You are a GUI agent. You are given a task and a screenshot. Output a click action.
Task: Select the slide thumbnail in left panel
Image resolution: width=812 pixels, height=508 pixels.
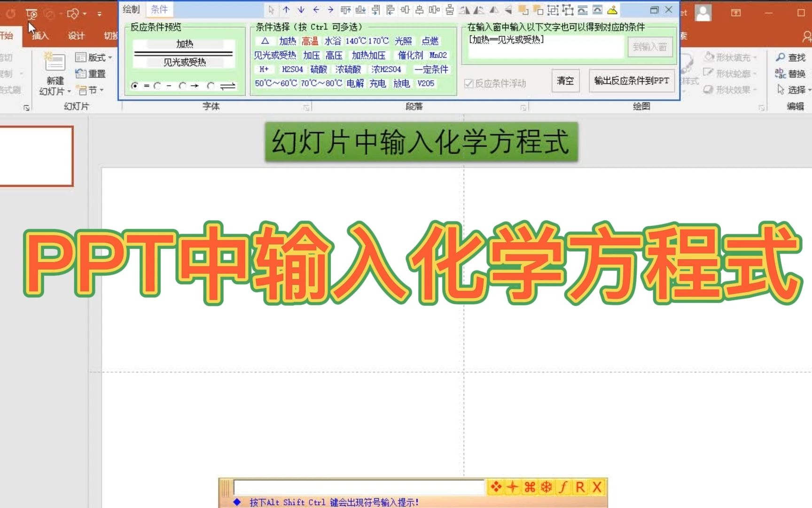(x=36, y=156)
